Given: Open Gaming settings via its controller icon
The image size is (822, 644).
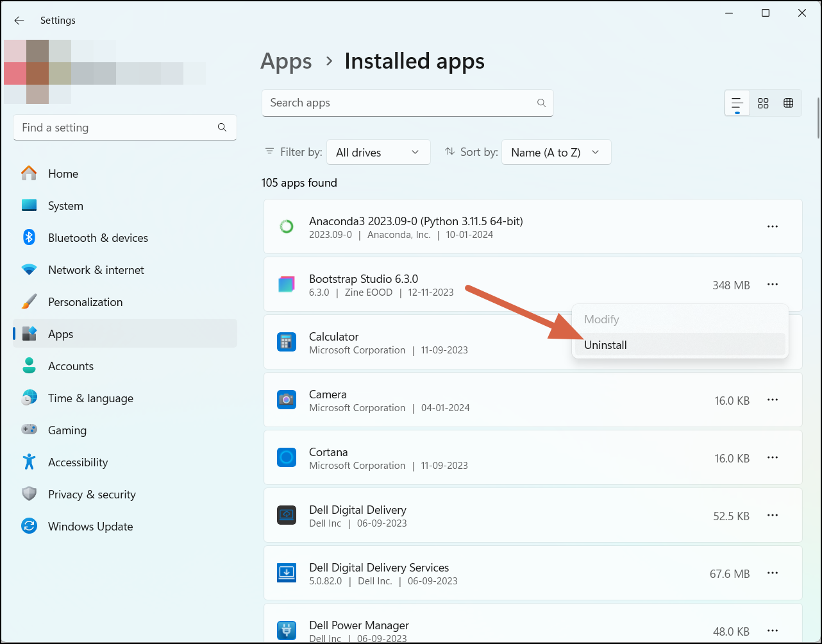Looking at the screenshot, I should pos(29,430).
